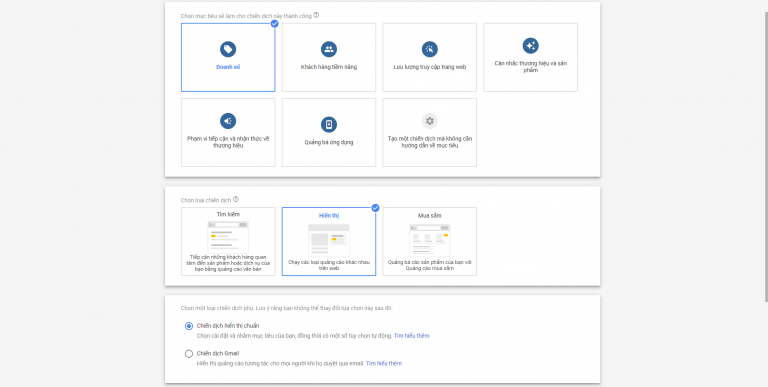Screen dimensions: 768x387
Task: Click the Hiển thị card description text
Action: [x=329, y=265]
